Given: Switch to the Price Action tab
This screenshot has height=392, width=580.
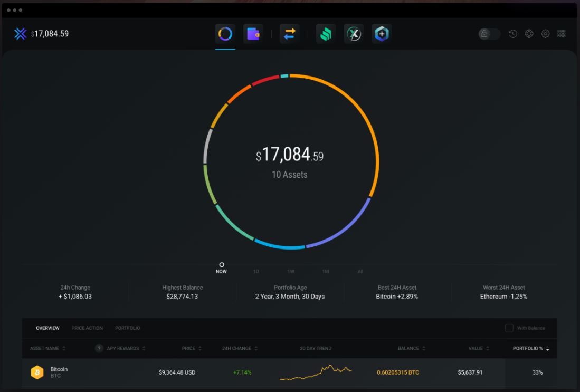Looking at the screenshot, I should (x=87, y=328).
